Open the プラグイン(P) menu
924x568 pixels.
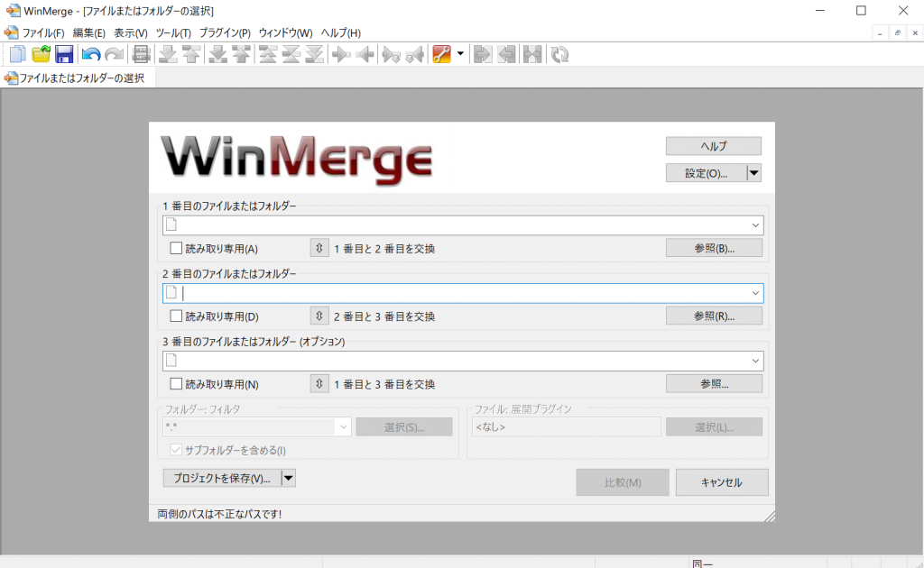[225, 33]
